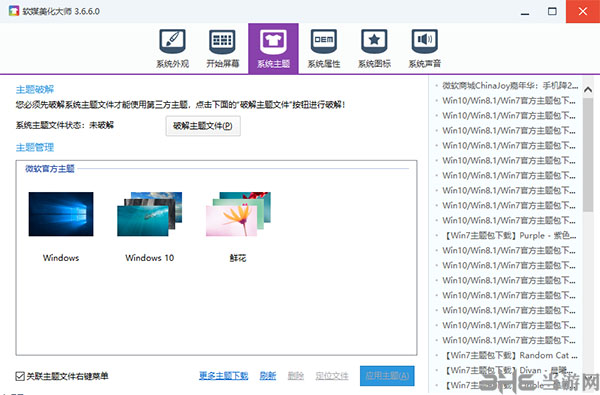The image size is (600, 395).
Task: Click the 删除 delete link
Action: tap(296, 376)
